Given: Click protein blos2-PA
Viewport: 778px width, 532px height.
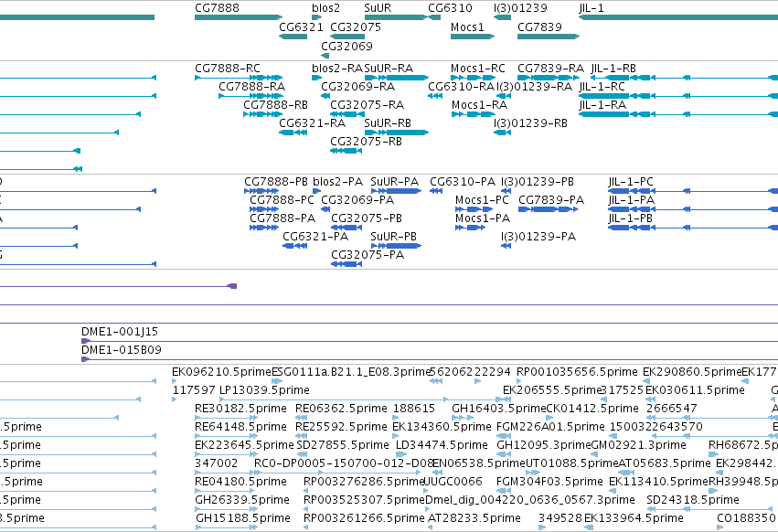Looking at the screenshot, I should pyautogui.click(x=316, y=191).
